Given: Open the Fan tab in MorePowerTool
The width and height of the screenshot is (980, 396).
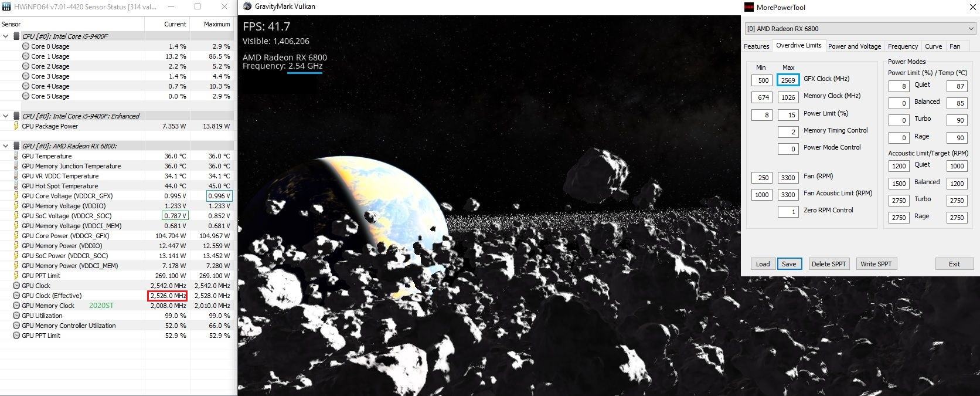Looking at the screenshot, I should [x=955, y=46].
